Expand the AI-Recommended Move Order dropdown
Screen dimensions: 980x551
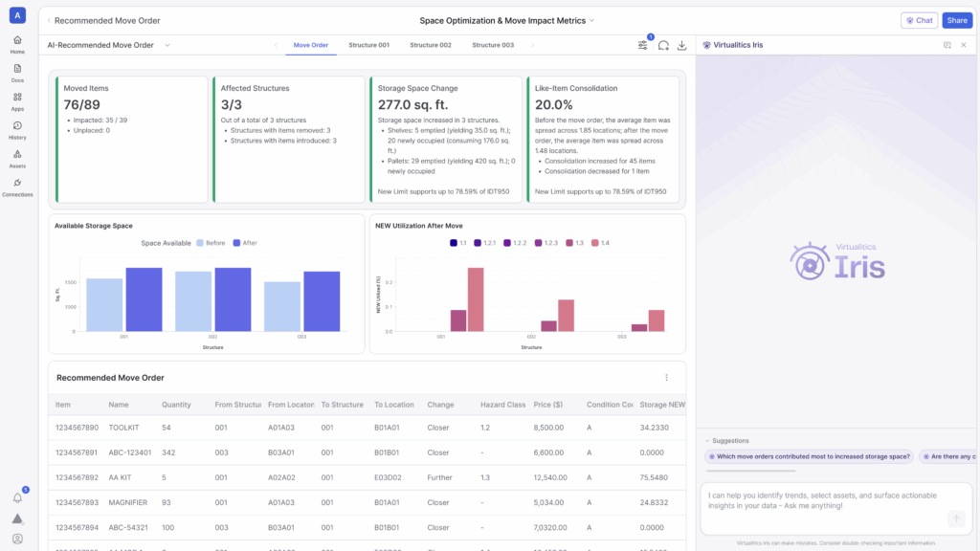(167, 45)
